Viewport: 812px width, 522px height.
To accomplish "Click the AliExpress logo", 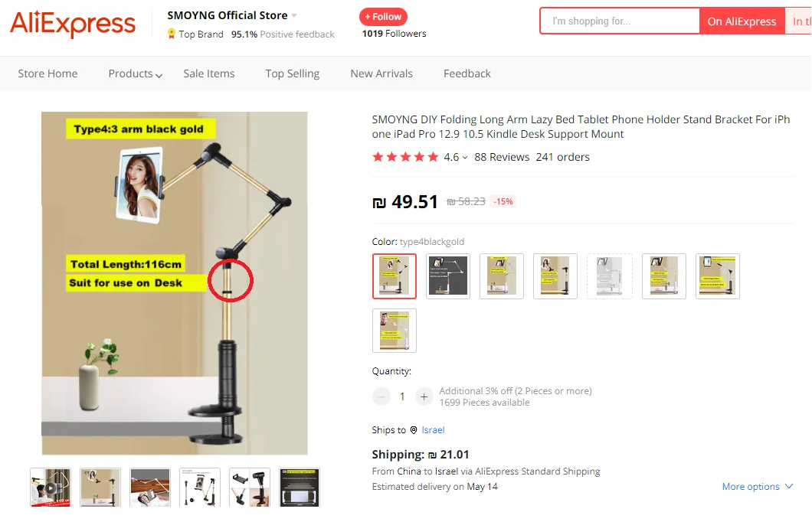I will pyautogui.click(x=73, y=23).
